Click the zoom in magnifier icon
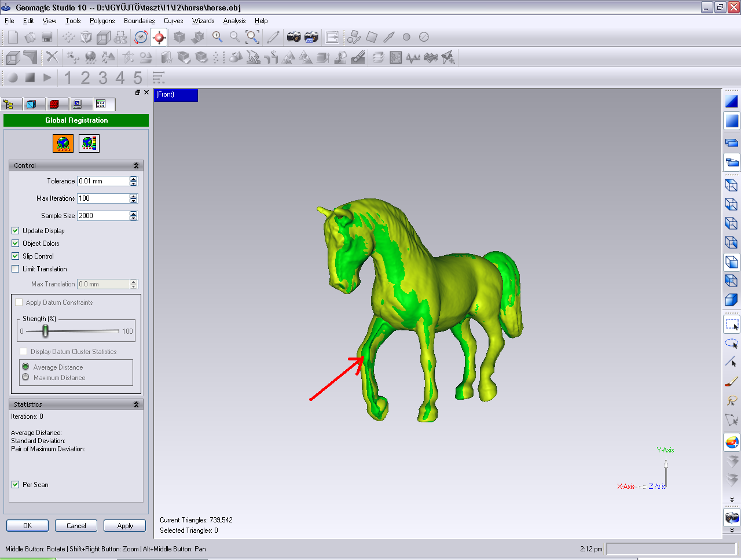The width and height of the screenshot is (741, 560). pos(217,37)
